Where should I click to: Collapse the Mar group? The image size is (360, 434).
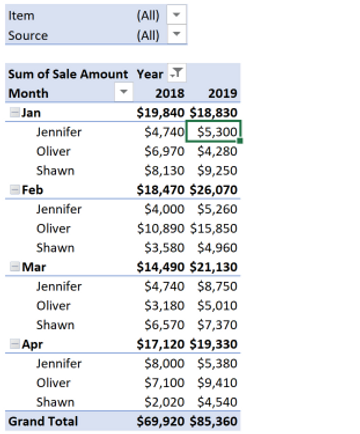point(15,267)
